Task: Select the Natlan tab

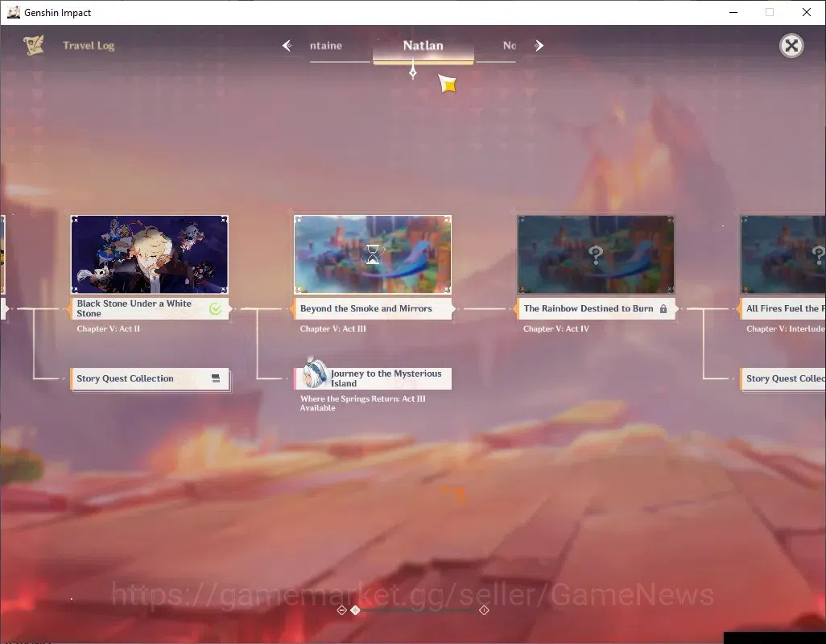Action: tap(423, 46)
